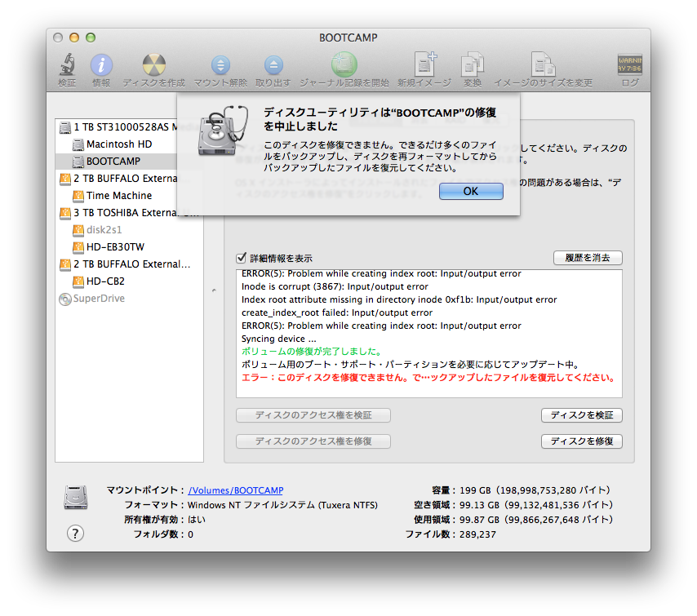697x616 pixels.
Task: Select the SuperDrive entry
Action: pos(129,299)
